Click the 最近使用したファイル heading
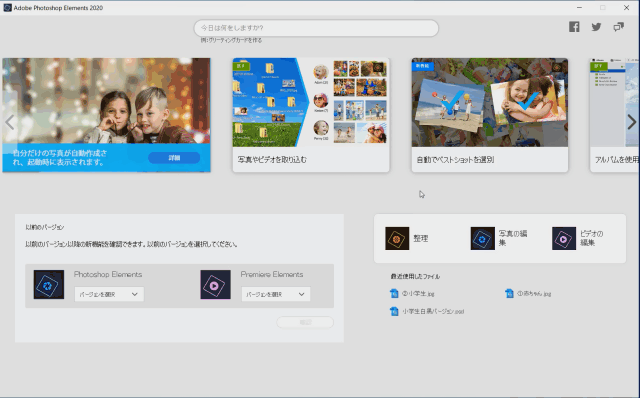Viewport: 640px width, 398px height. pyautogui.click(x=415, y=277)
